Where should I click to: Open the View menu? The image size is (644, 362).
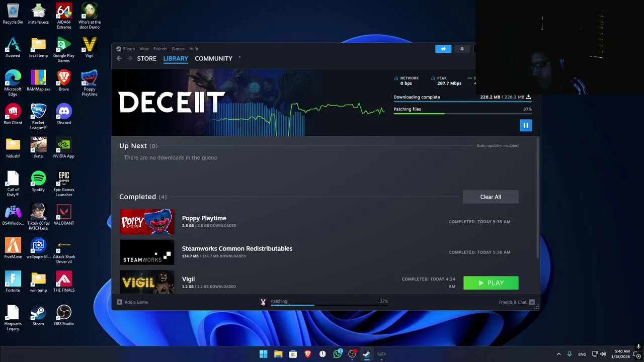pyautogui.click(x=144, y=49)
